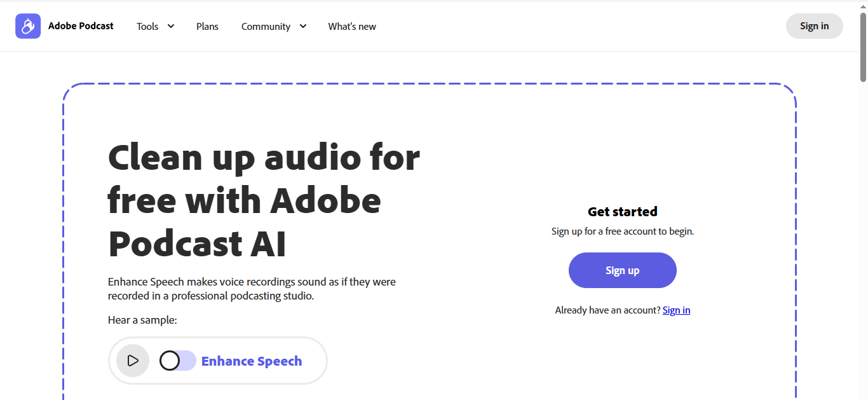Click the scrollbar up arrow
Viewport: 868px width, 400px height.
click(x=863, y=6)
